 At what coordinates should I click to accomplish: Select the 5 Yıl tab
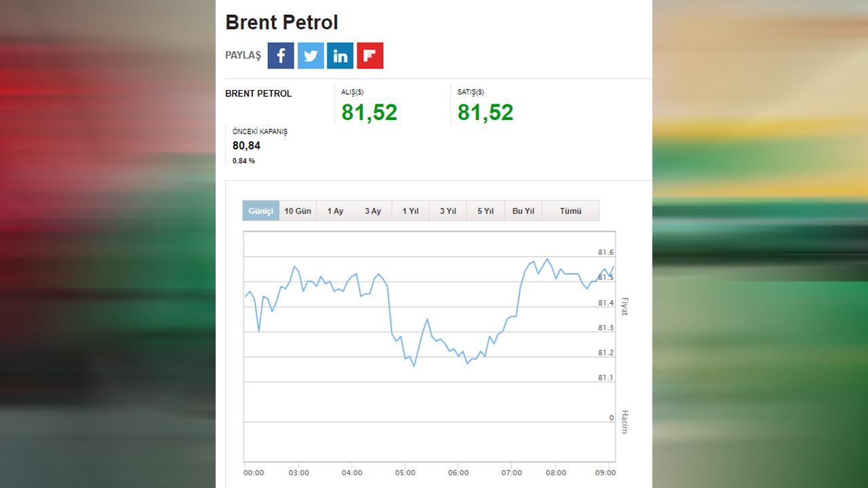click(486, 211)
